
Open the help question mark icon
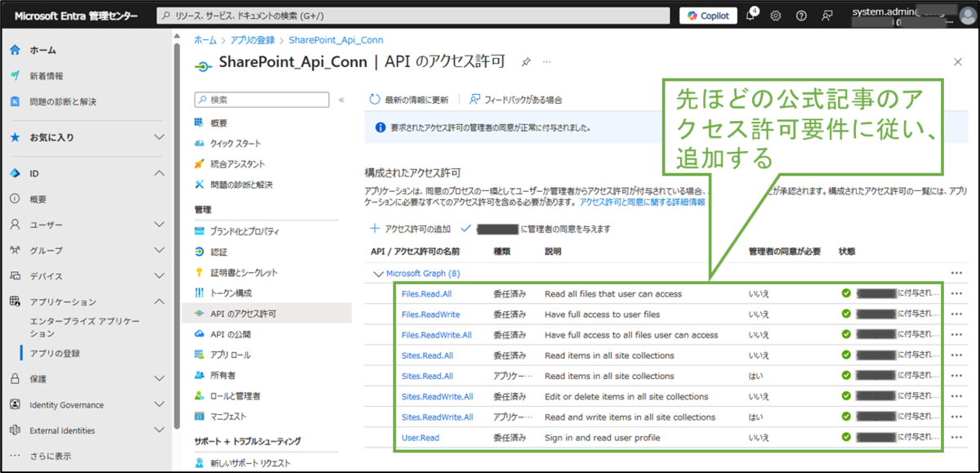tap(801, 16)
